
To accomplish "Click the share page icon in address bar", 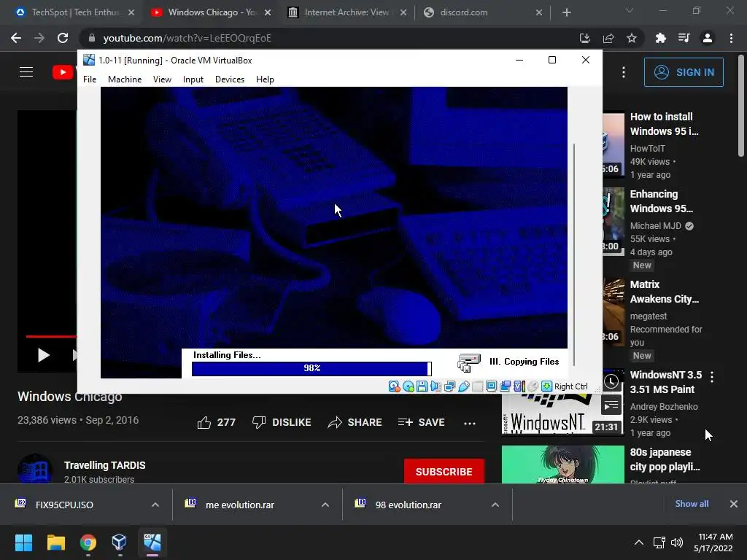I will (608, 38).
